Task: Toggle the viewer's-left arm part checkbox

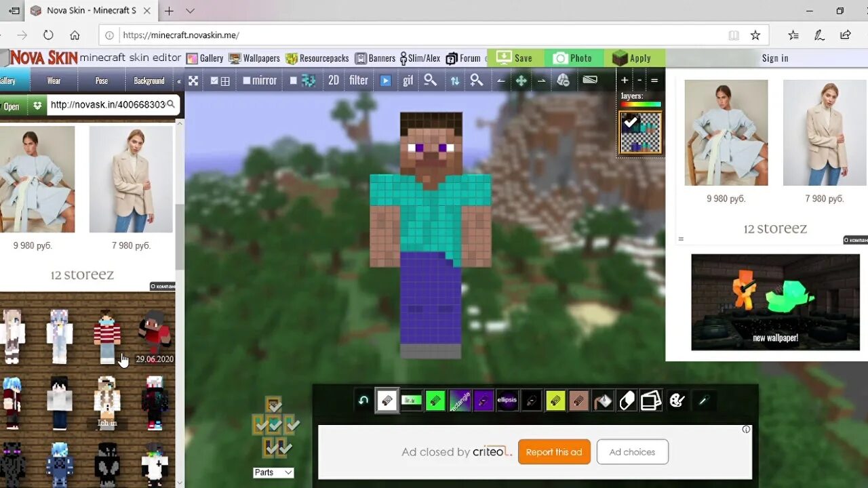Action: pyautogui.click(x=260, y=426)
